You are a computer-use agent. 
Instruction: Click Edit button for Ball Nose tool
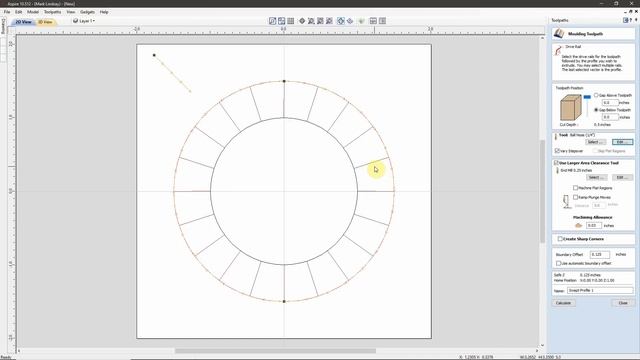[x=622, y=142]
